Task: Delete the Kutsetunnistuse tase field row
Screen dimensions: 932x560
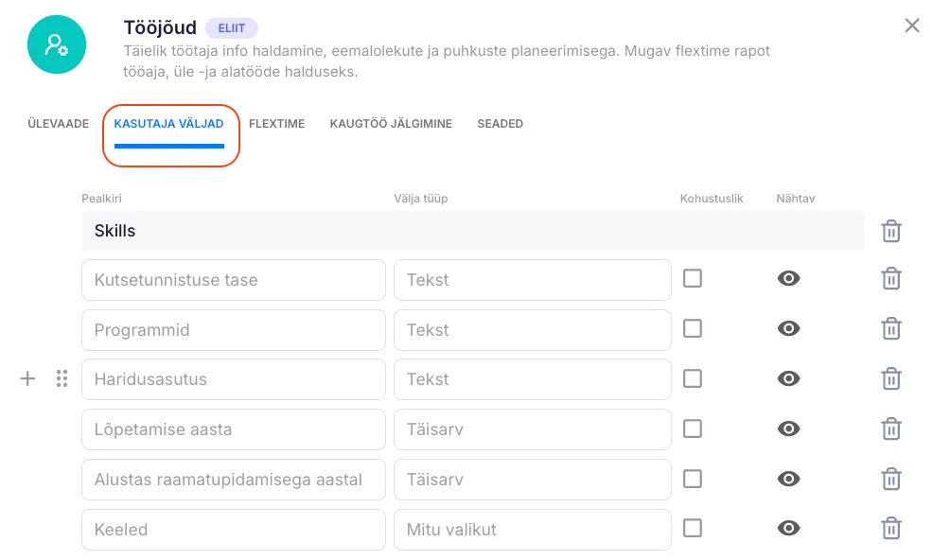Action: tap(890, 279)
